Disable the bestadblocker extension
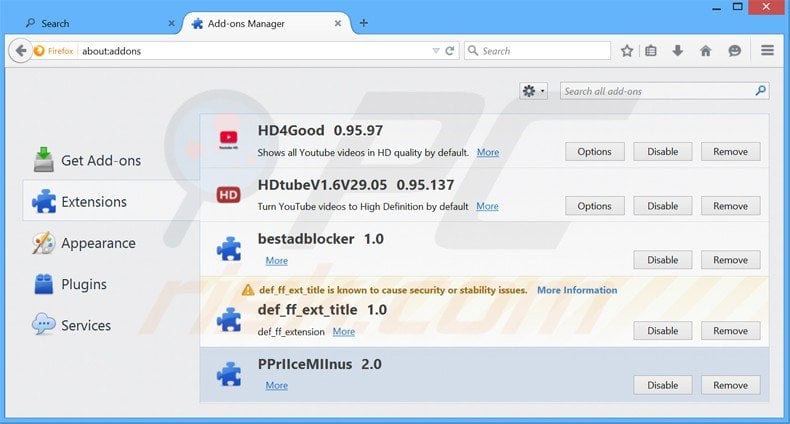 [663, 260]
